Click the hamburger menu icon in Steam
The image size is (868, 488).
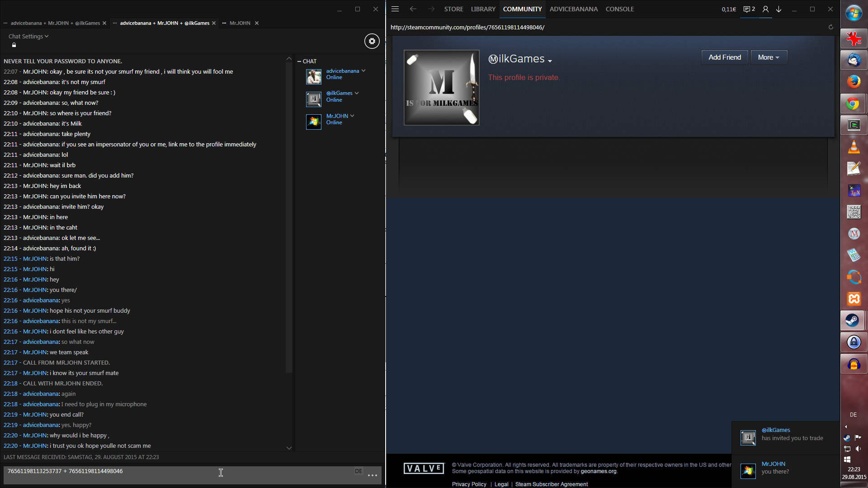pos(395,9)
